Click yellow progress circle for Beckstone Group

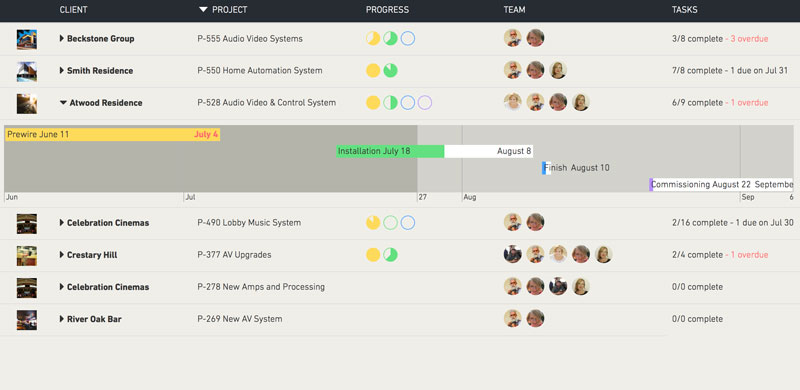pyautogui.click(x=373, y=38)
